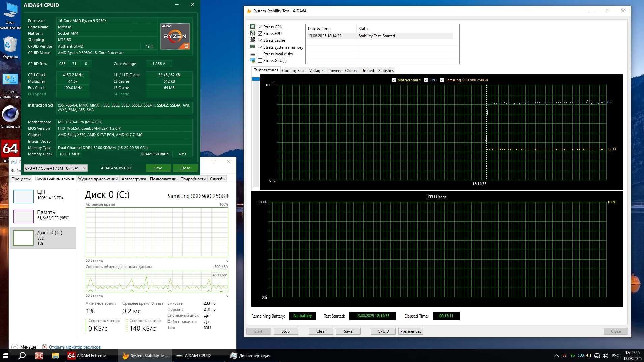Enable Stress local disks checkbox
644x362 pixels.
260,54
